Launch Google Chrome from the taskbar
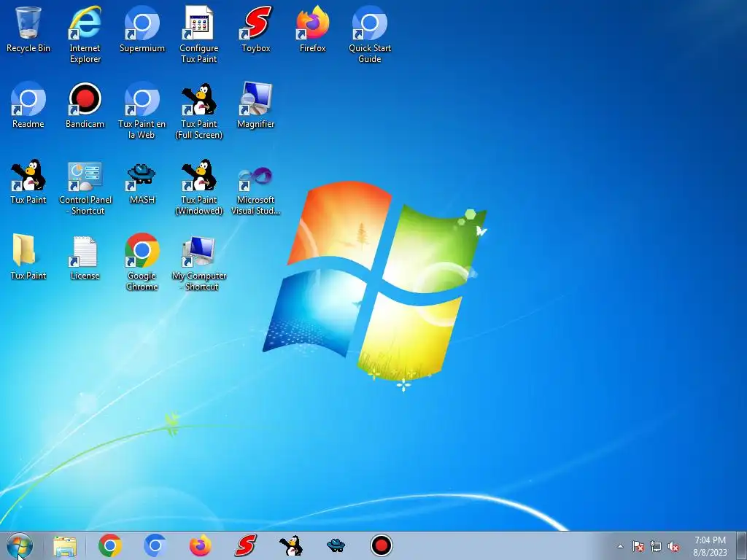The width and height of the screenshot is (747, 560). 110,545
